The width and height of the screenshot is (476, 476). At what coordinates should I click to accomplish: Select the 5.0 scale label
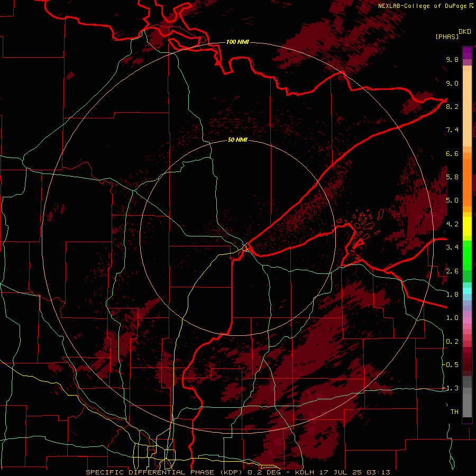(452, 200)
